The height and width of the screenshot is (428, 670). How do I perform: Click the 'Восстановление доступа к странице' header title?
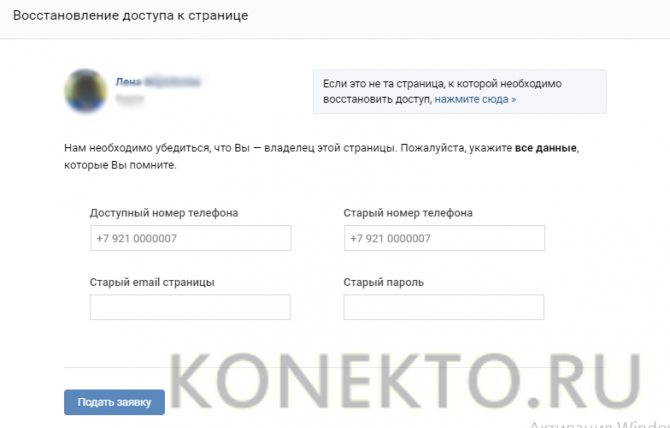(x=130, y=15)
